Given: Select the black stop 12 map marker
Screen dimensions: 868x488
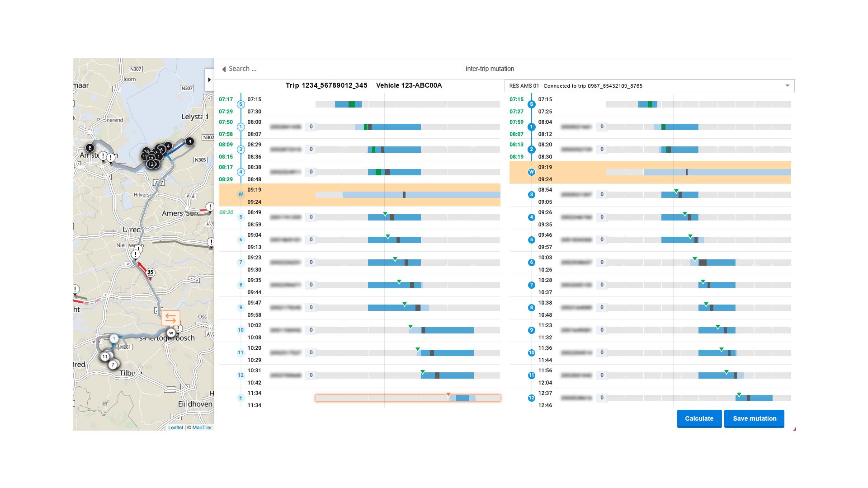Looking at the screenshot, I should [x=151, y=164].
